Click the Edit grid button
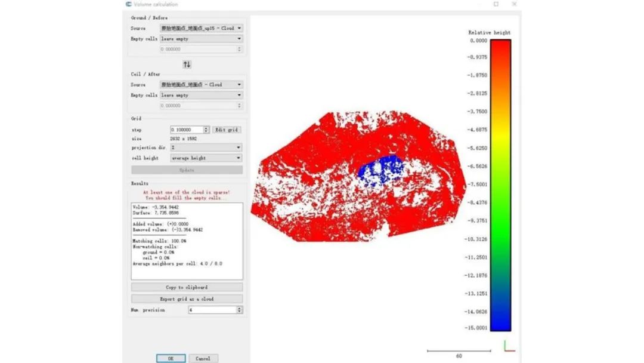This screenshot has height=363, width=644. coord(227,130)
